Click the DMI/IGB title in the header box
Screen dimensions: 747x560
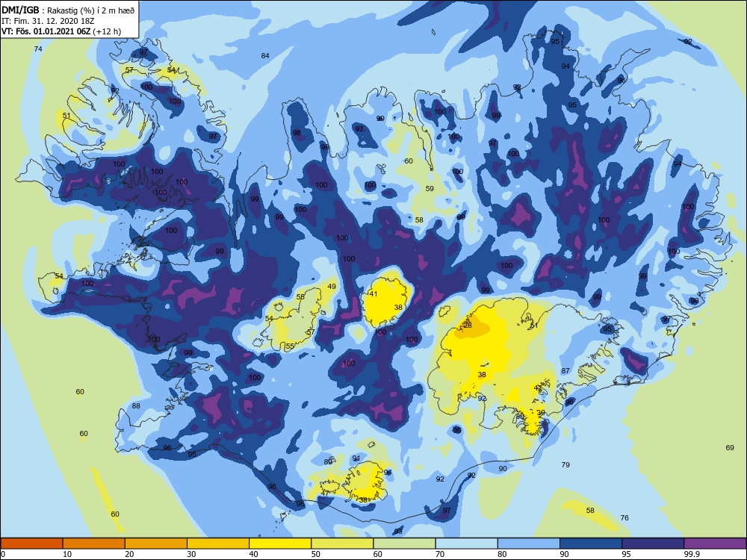click(20, 10)
